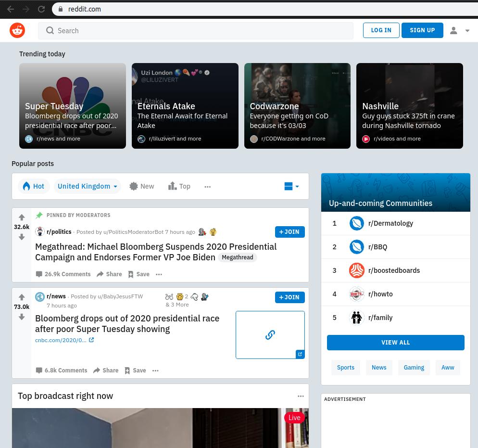Viewport: 478px width, 448px height.
Task: Click the r/boostedboards community icon
Action: coord(357,270)
